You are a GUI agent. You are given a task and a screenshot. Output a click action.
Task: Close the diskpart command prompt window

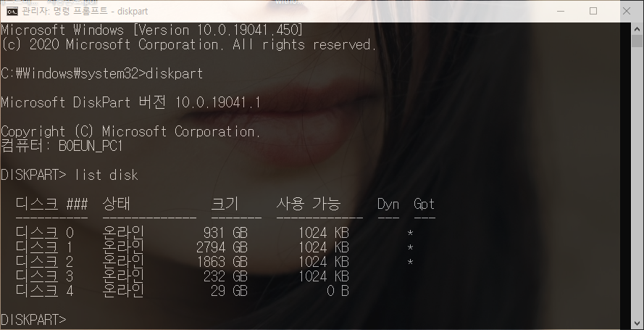(x=627, y=11)
